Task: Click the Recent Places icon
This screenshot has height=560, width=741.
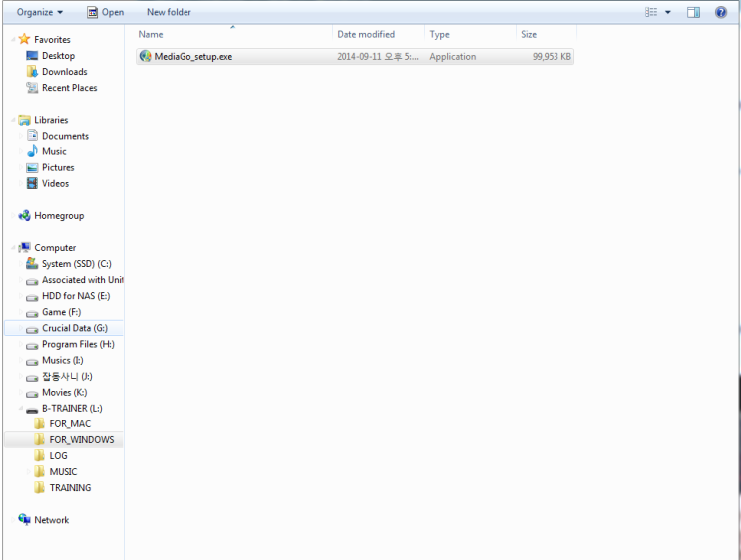Action: pyautogui.click(x=32, y=88)
